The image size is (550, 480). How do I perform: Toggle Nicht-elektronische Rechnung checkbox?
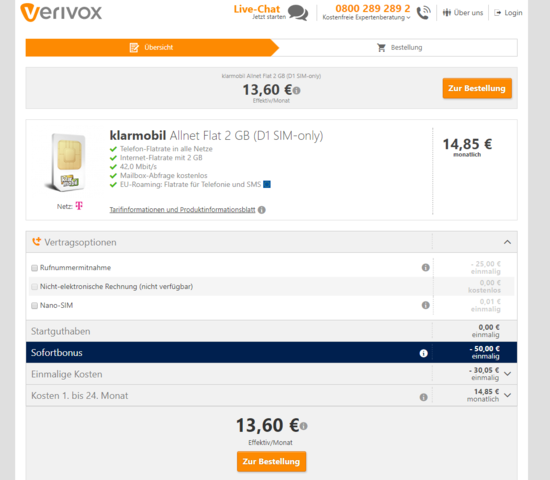point(34,287)
